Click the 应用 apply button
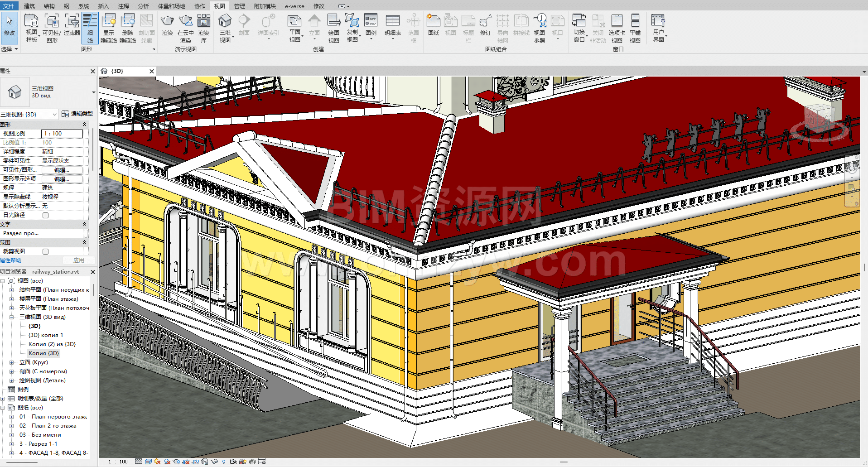868x467 pixels. (x=79, y=260)
